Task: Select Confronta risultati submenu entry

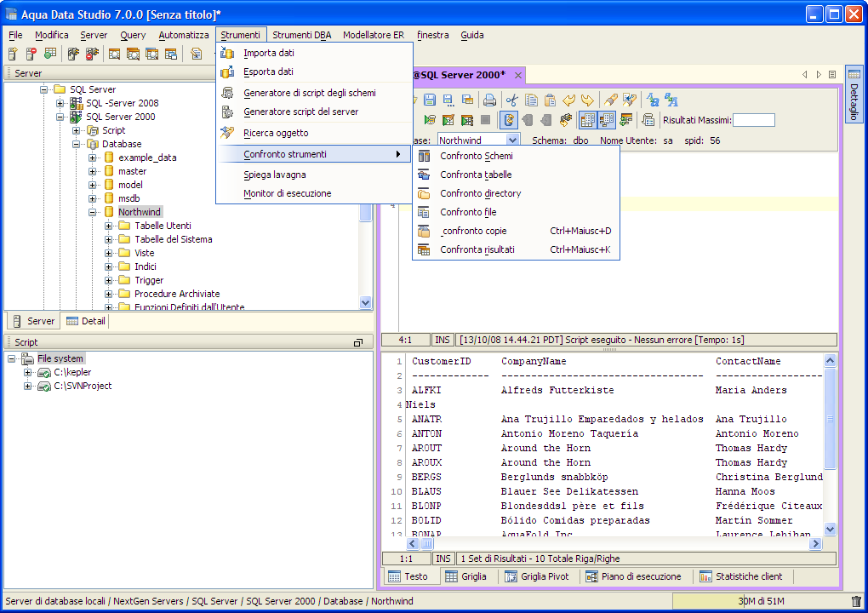Action: (x=516, y=249)
